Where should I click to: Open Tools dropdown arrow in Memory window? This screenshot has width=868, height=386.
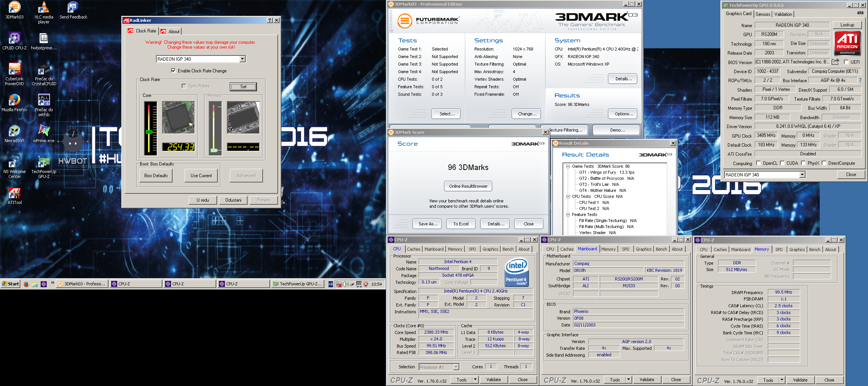tap(782, 380)
